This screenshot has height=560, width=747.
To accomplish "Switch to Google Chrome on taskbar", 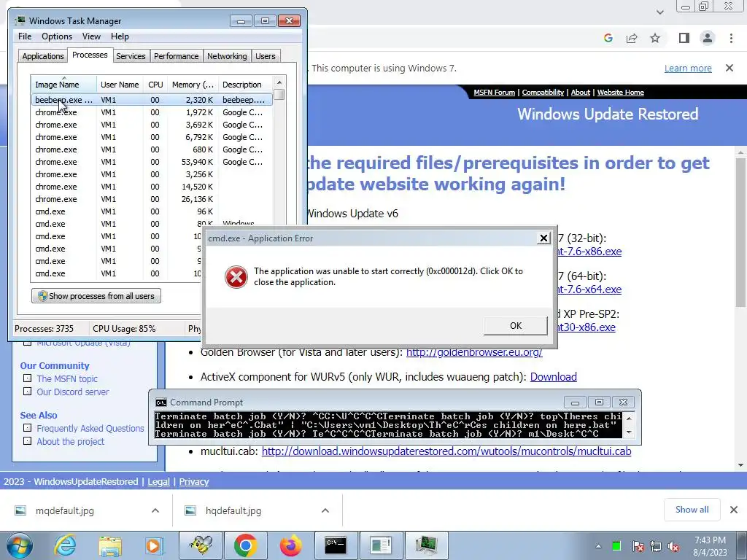I will pyautogui.click(x=245, y=545).
